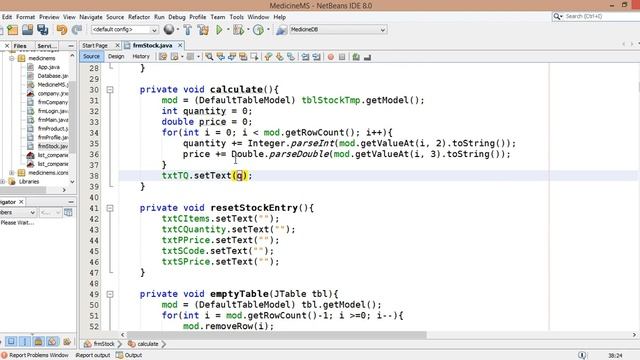Toggle Highlight Search in editor toolbar

click(x=243, y=57)
